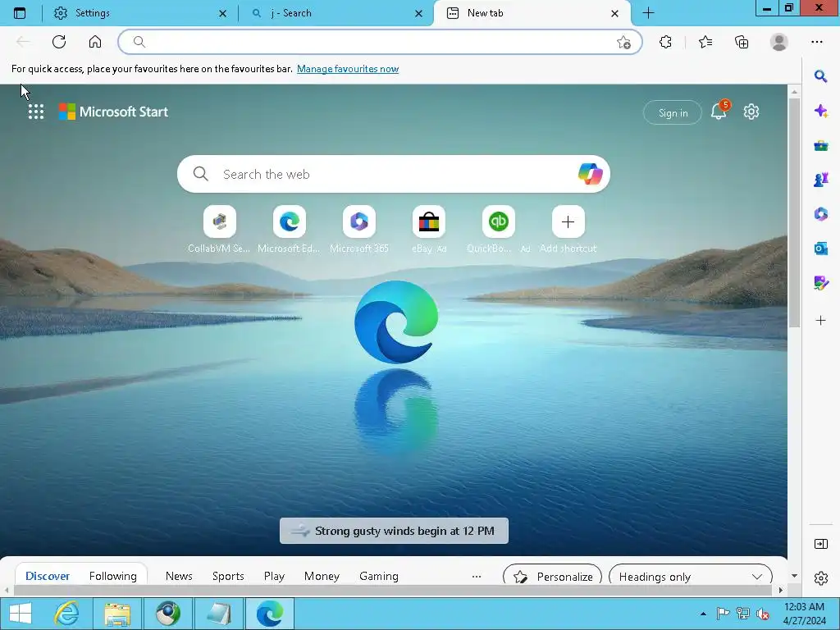The width and height of the screenshot is (840, 630).
Task: Open the sidebar Tools briefcase icon
Action: (820, 145)
